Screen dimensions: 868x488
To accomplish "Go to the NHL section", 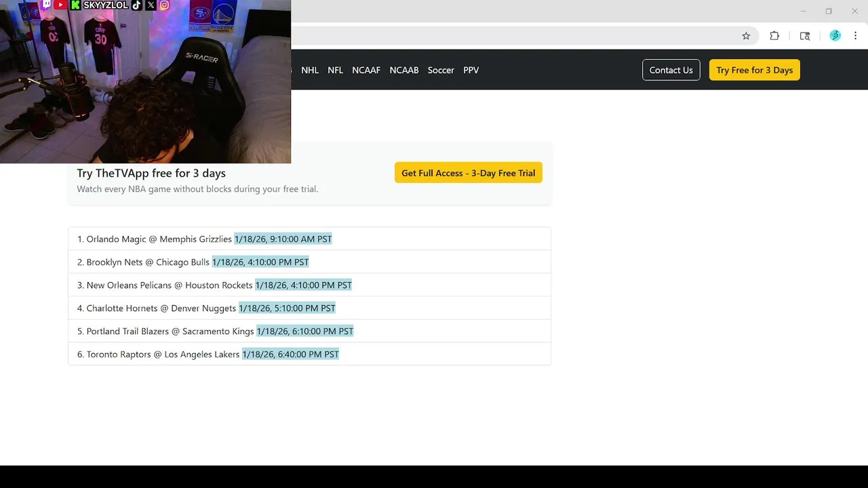I will [310, 70].
